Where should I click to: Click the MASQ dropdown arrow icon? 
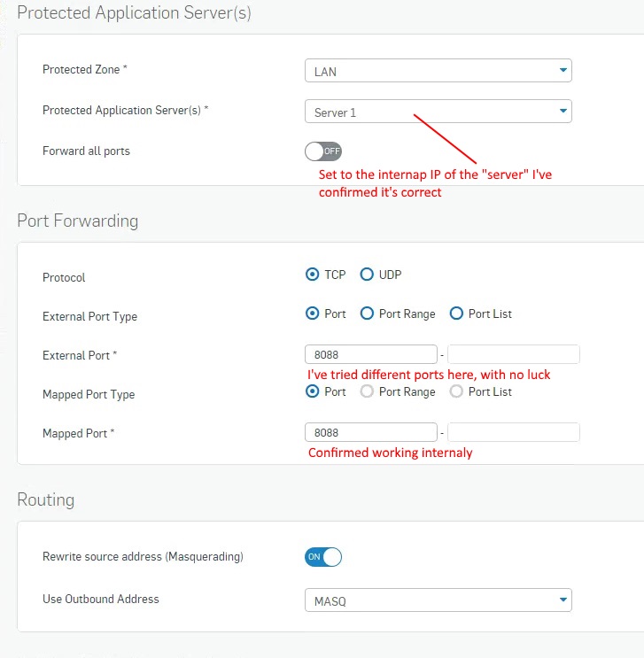tap(563, 600)
